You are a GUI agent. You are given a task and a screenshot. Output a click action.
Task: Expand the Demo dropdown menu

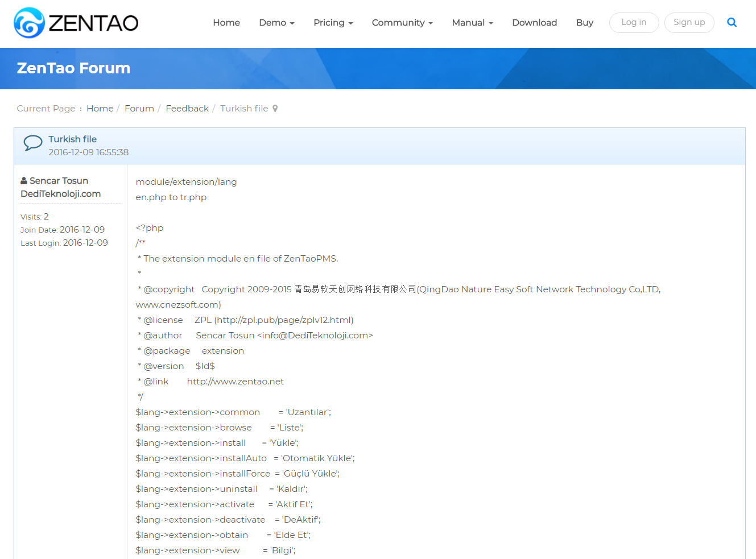coord(276,23)
